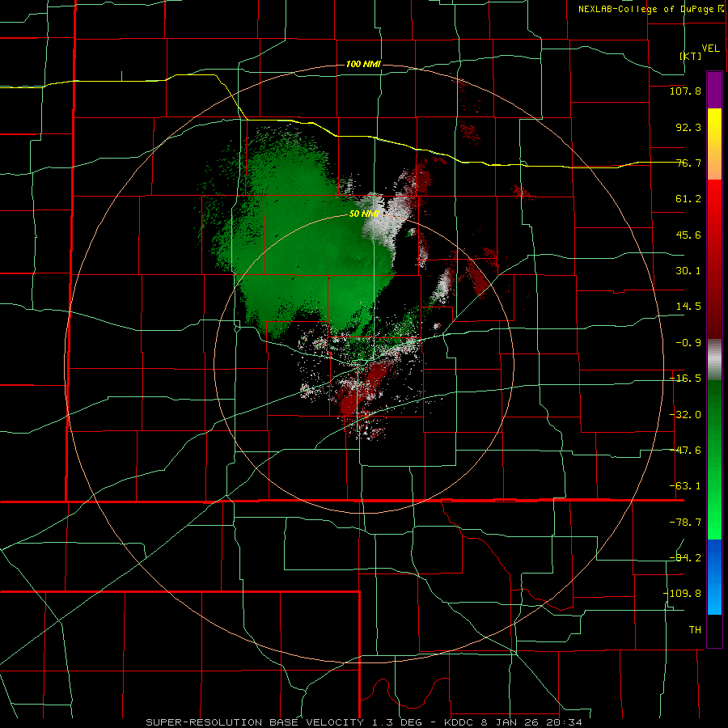The image size is (728, 728).
Task: Click the -32.0 velocity scale value
Action: click(685, 415)
